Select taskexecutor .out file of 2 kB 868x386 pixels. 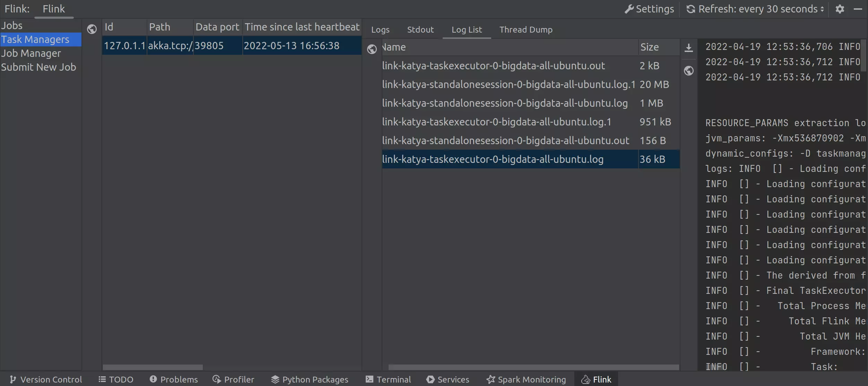coord(531,66)
